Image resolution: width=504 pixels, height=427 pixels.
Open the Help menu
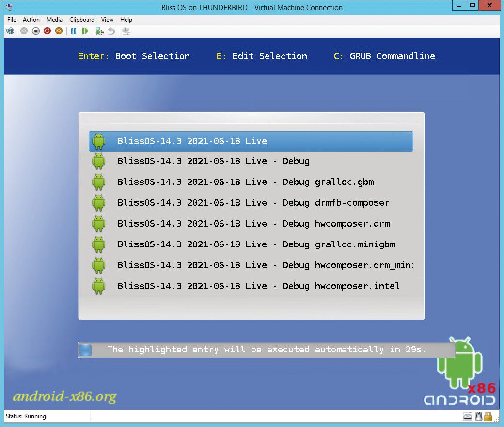tap(126, 19)
